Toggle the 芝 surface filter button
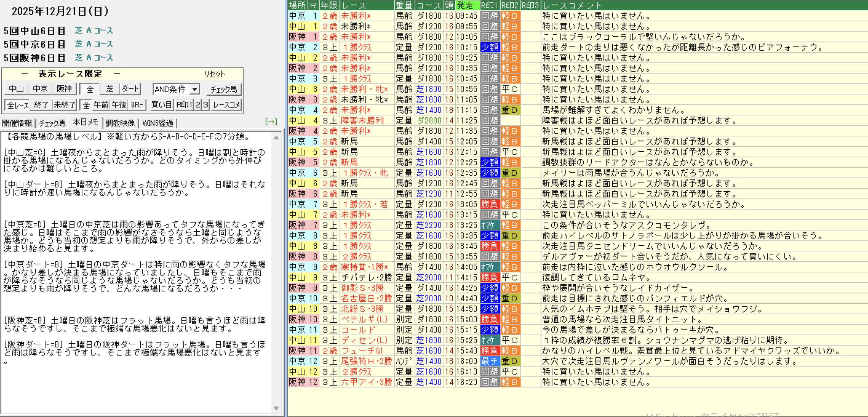868x417 pixels. pyautogui.click(x=110, y=89)
